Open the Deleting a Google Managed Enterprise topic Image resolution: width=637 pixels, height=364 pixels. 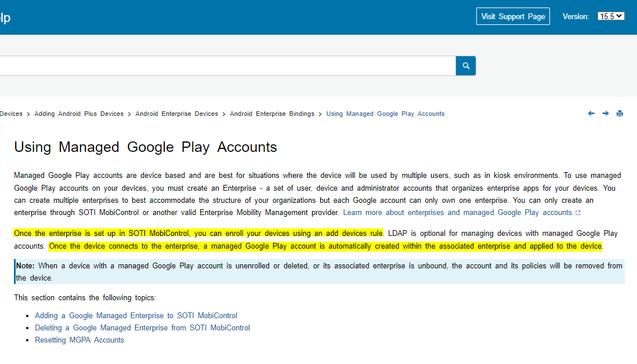click(142, 327)
